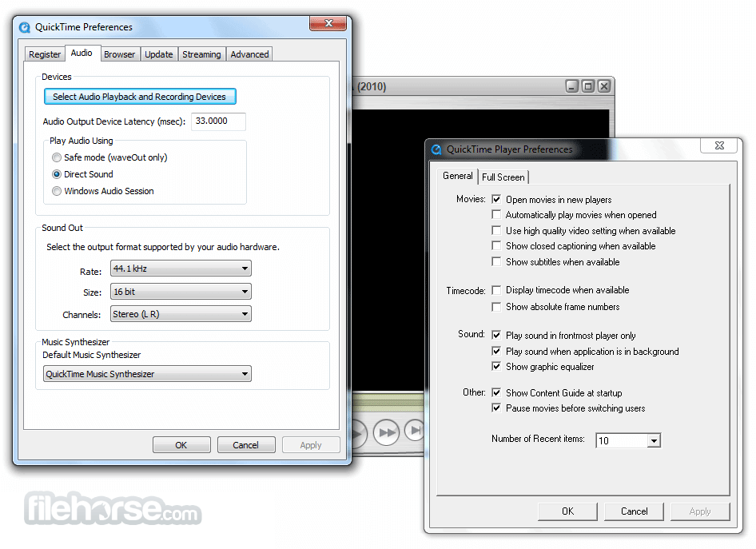Open the Advanced tab
This screenshot has height=549, width=756.
pyautogui.click(x=249, y=54)
